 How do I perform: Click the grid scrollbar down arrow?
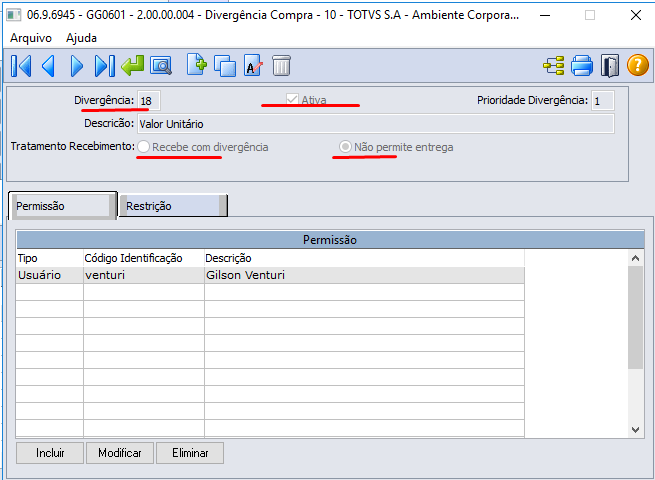(x=635, y=430)
